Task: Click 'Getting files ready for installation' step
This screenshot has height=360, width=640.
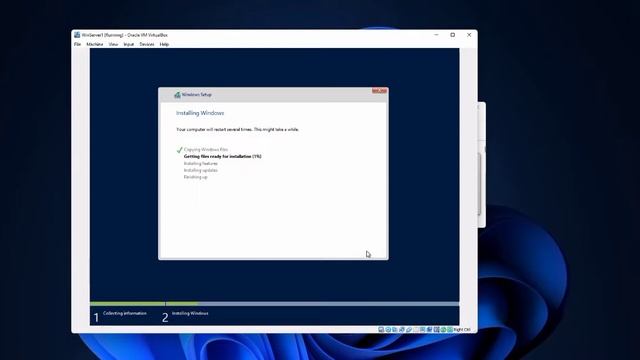Action: click(x=222, y=156)
